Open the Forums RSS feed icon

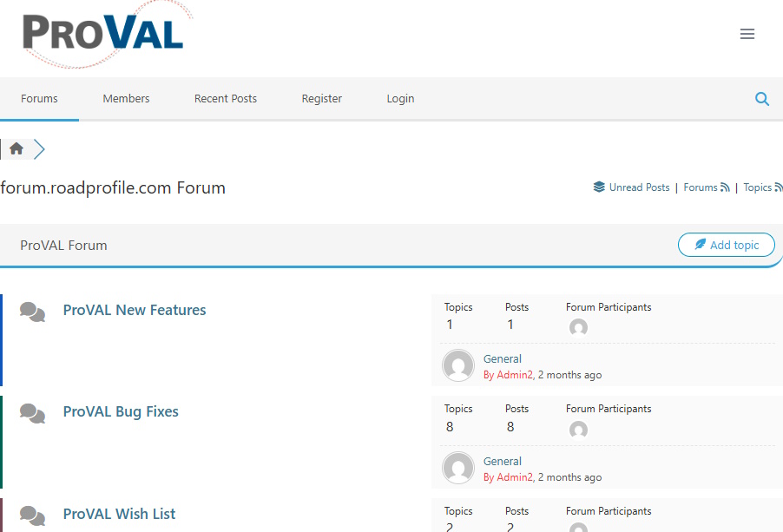(725, 187)
